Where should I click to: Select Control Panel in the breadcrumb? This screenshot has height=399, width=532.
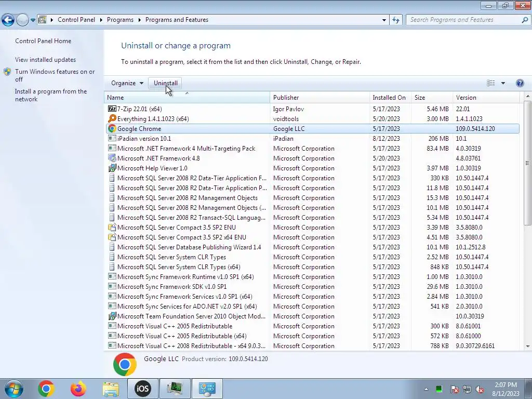coord(76,20)
